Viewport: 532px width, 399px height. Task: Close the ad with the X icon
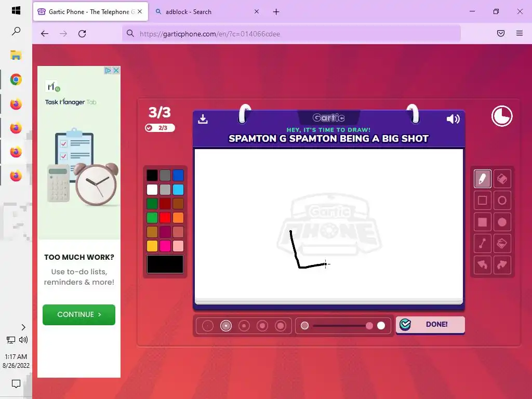(x=116, y=70)
